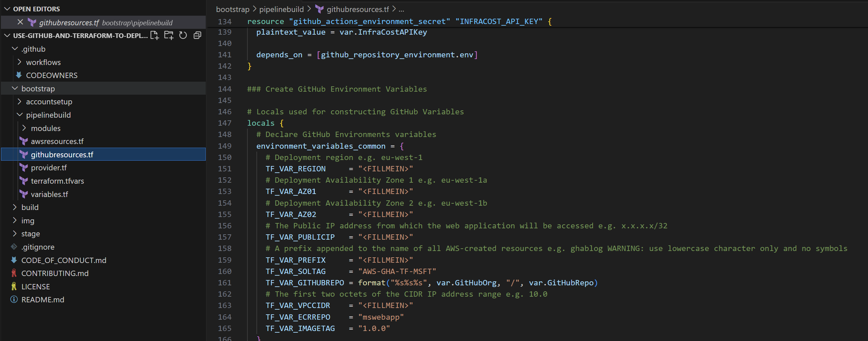The image size is (868, 341).
Task: Select the CODEOWNERS file
Action: click(52, 75)
